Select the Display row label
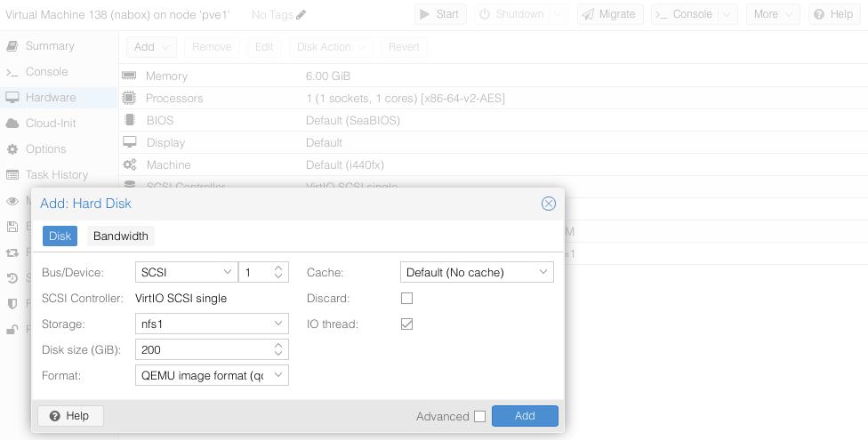The height and width of the screenshot is (440, 868). click(165, 143)
